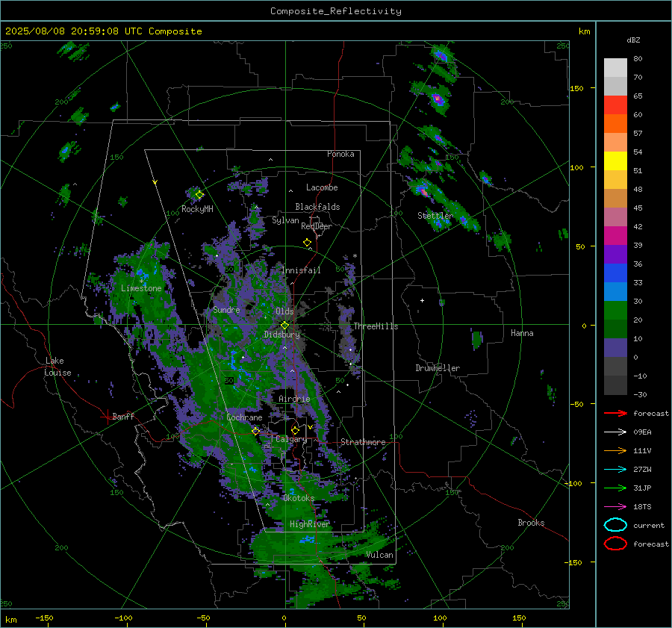Click the Olds town label
This screenshot has height=628, width=672.
pos(284,311)
